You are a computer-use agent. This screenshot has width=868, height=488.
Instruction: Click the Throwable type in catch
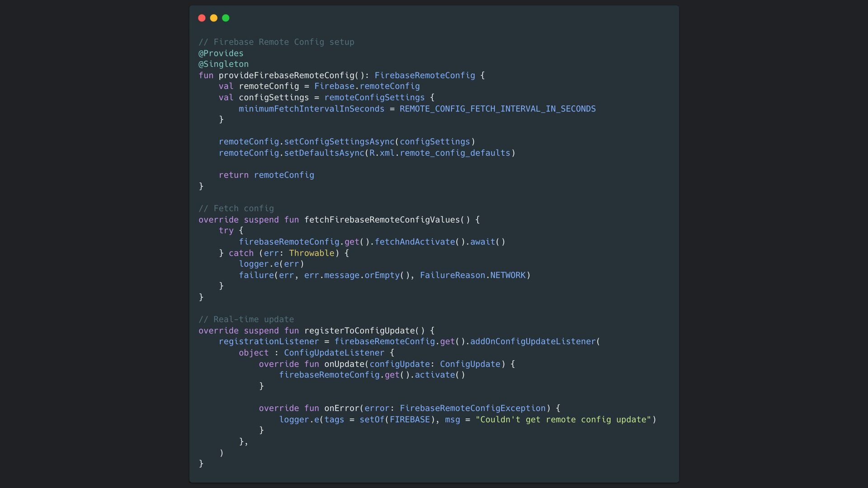click(311, 253)
